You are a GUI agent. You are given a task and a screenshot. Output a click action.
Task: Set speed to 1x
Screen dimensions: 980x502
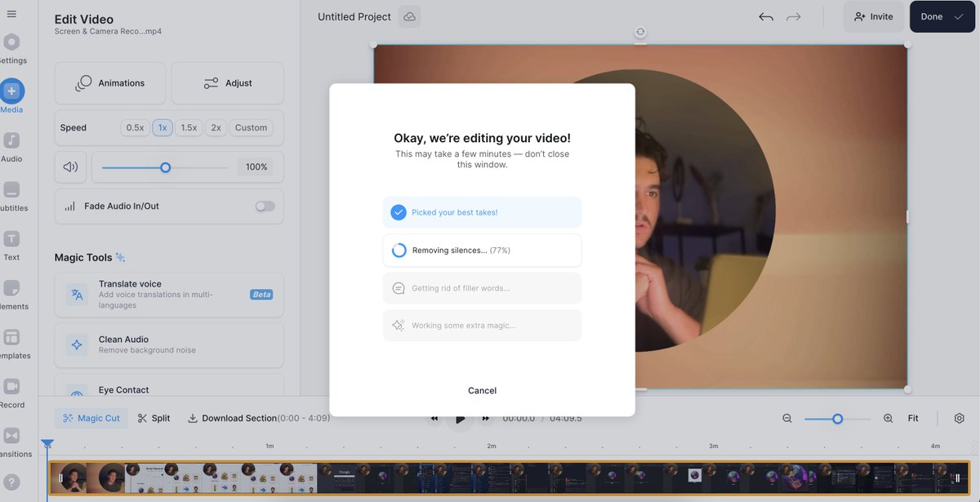click(x=162, y=127)
